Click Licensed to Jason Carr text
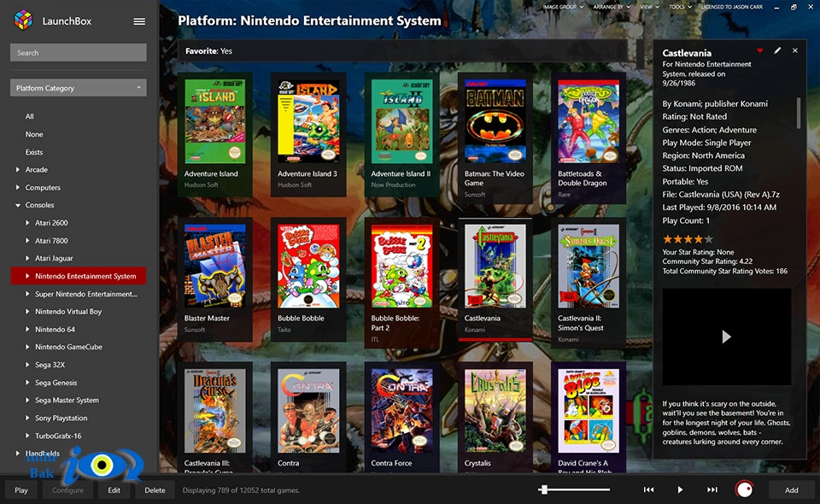 coord(732,7)
